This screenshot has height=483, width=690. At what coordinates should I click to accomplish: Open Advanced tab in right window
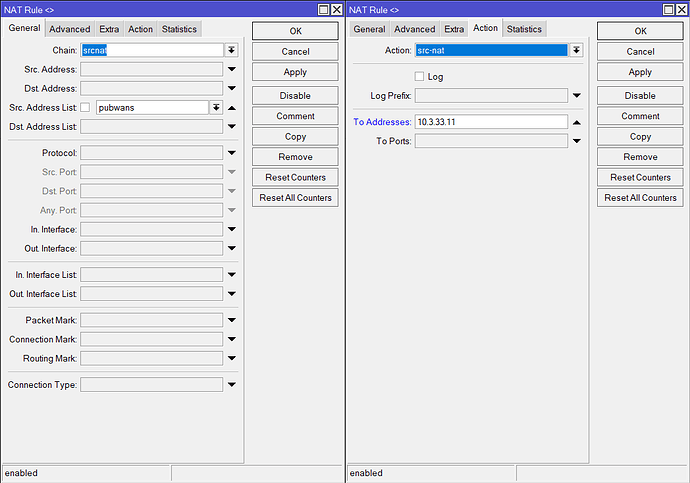pos(415,29)
